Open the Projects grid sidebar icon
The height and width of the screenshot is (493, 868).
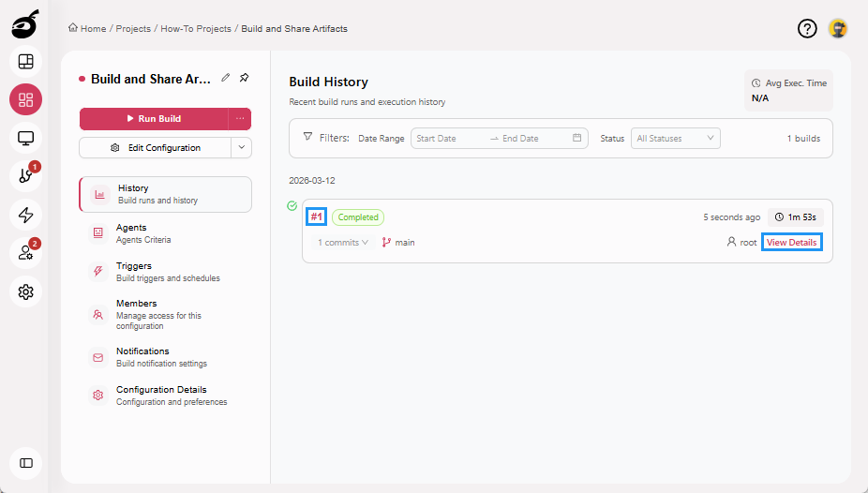click(x=25, y=99)
